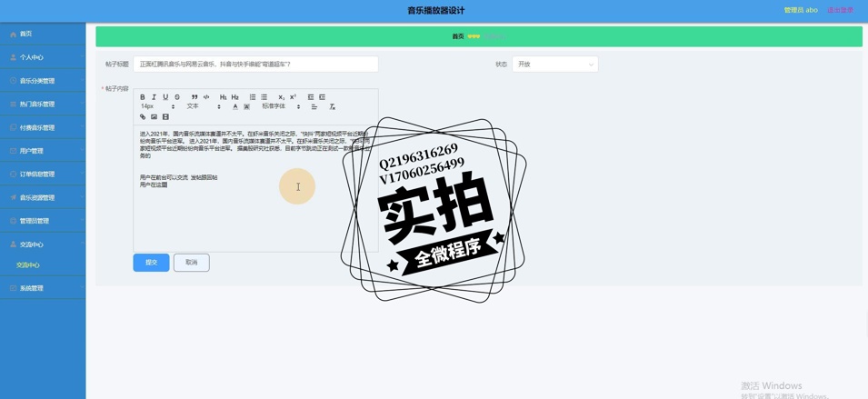Open the 文本 paragraph style dropdown

pos(204,107)
